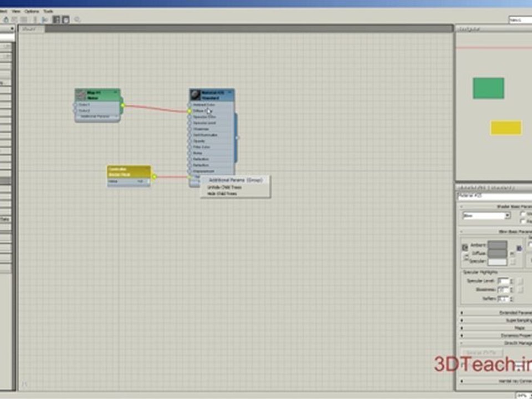Click the Diffuse map button beside its swatch
The image size is (532, 399).
512,253
